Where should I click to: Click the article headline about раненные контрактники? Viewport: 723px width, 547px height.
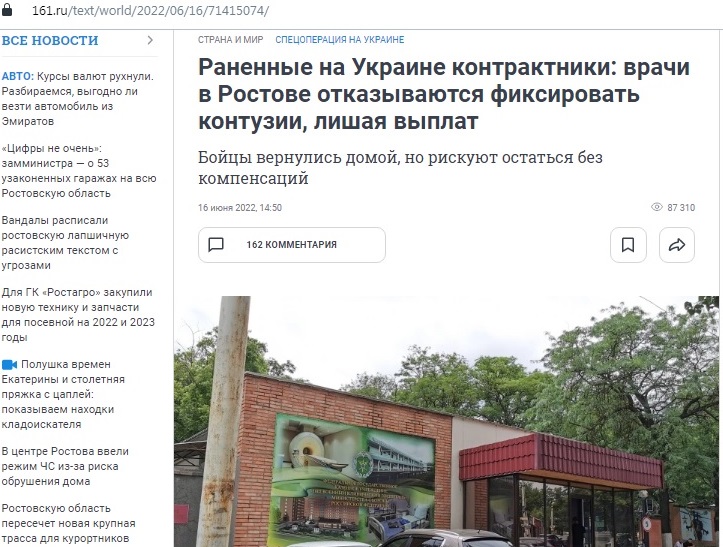coord(444,94)
